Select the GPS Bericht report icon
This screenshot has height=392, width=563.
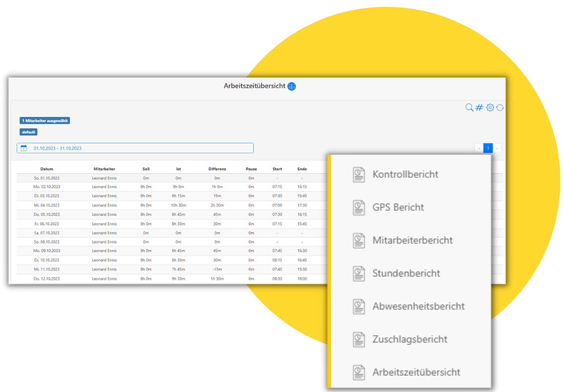(x=359, y=207)
